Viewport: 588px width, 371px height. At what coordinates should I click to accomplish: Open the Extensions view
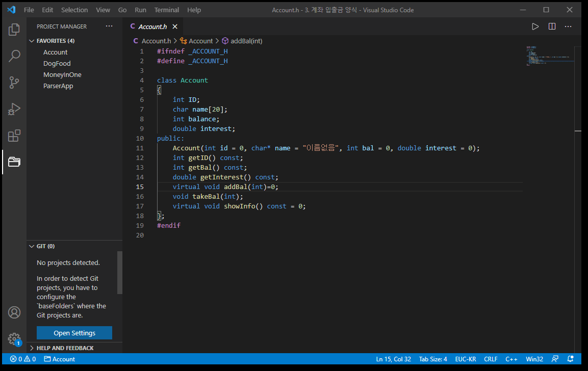coord(14,136)
